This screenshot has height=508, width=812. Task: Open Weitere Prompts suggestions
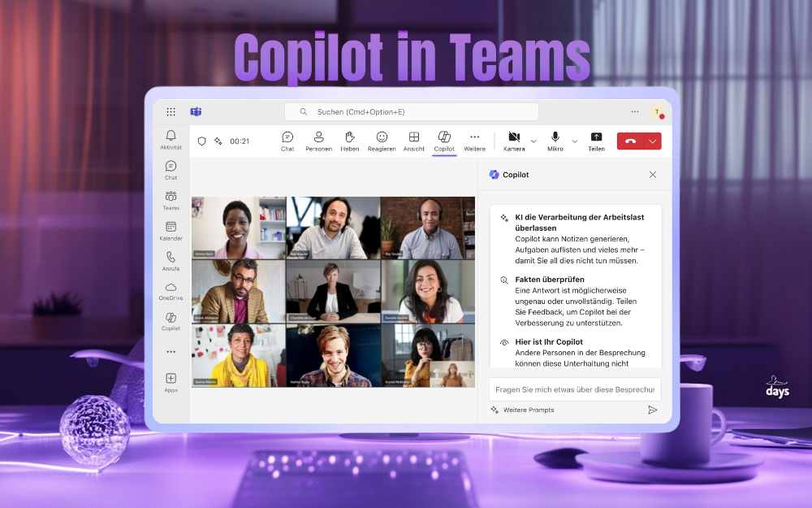click(523, 410)
